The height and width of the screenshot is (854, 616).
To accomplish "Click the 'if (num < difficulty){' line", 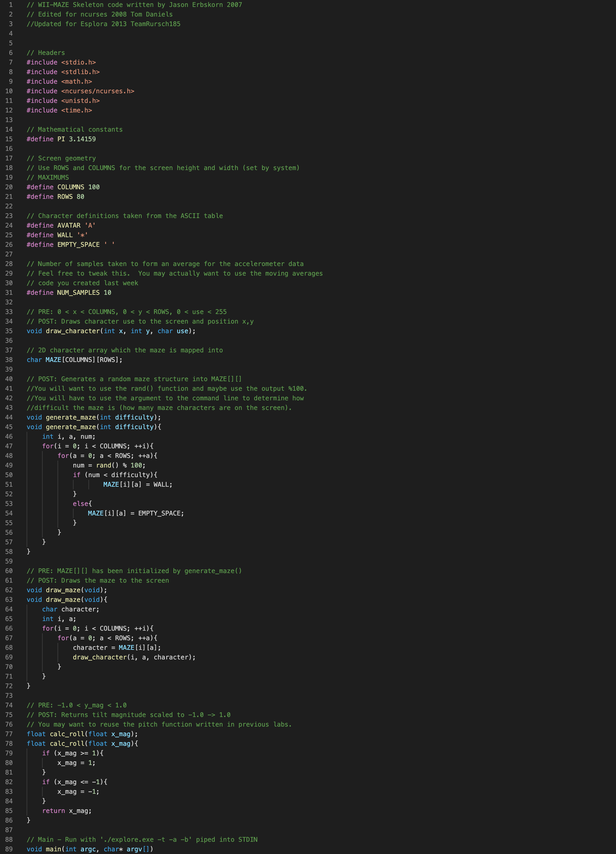I will [x=115, y=475].
